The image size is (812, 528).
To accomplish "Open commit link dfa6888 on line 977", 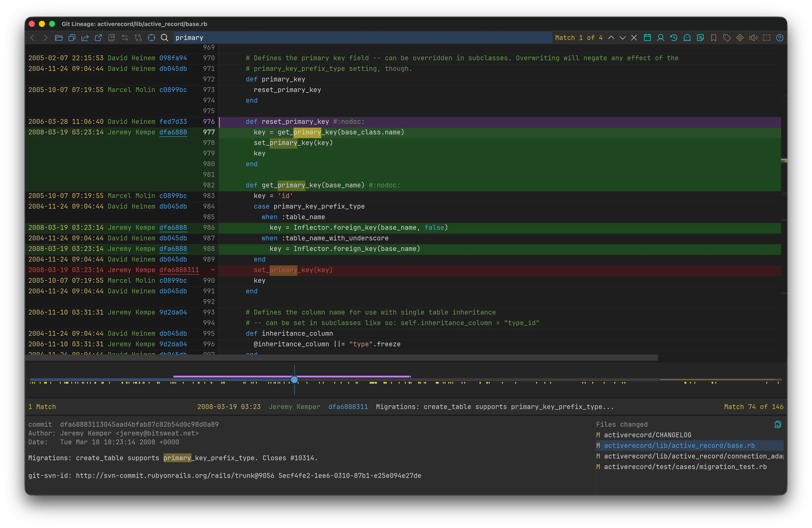I will point(173,132).
